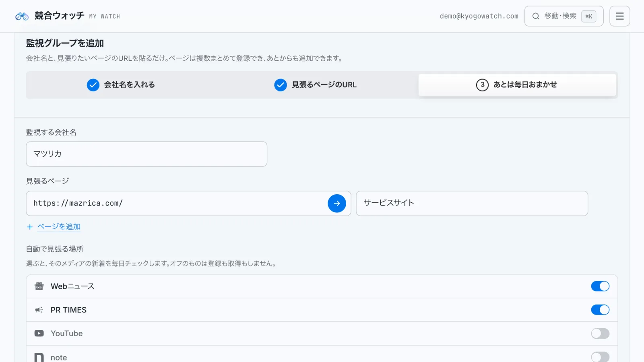The image size is (644, 362).
Task: Click the YouTube row label
Action: point(67,333)
